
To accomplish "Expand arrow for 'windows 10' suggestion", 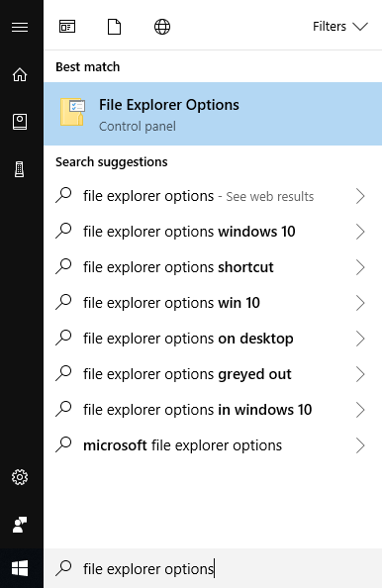I will [x=360, y=232].
